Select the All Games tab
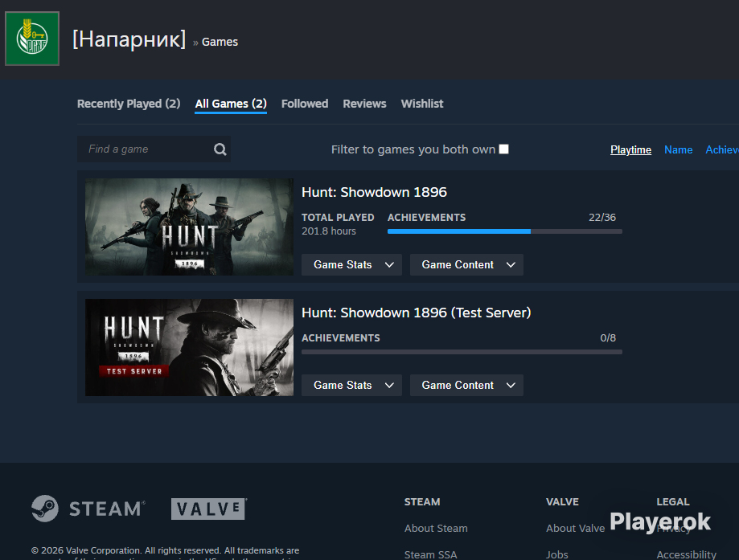Image resolution: width=739 pixels, height=560 pixels. pyautogui.click(x=231, y=104)
